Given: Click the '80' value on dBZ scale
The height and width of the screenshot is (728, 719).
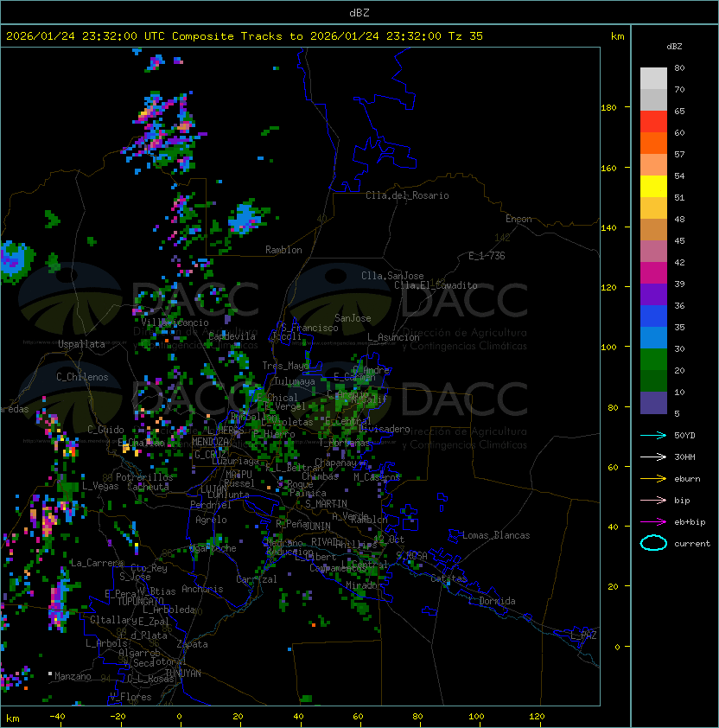Looking at the screenshot, I should click(x=679, y=67).
